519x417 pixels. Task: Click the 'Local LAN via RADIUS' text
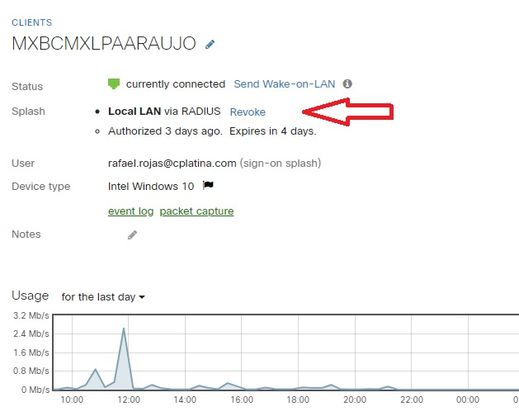164,111
